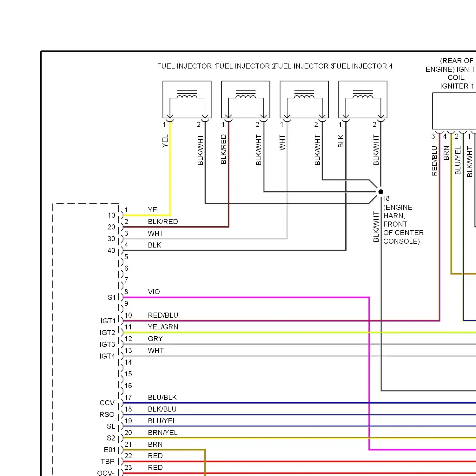Click the YEL label on connector pin 1
The width and height of the screenshot is (476, 476).
154,210
